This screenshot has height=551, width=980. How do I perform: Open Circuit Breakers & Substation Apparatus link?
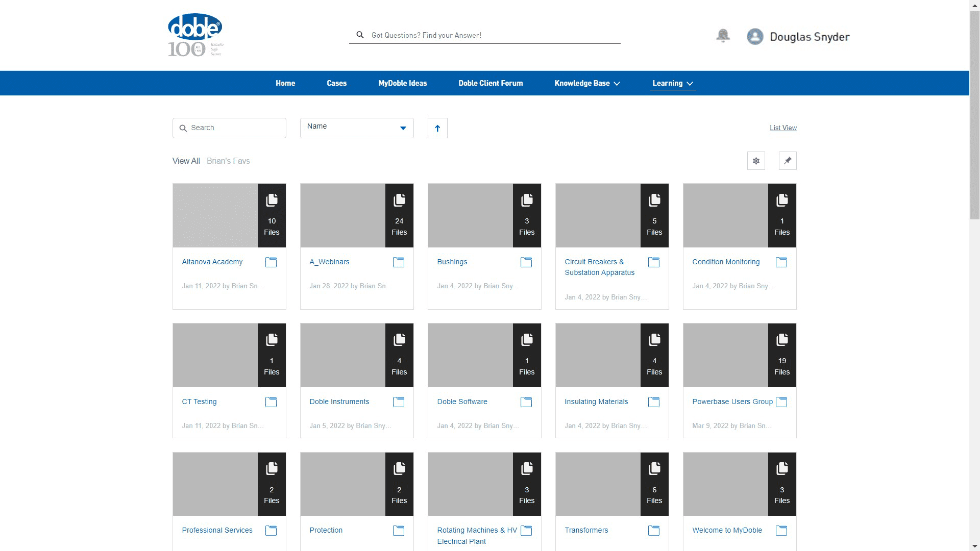coord(600,267)
